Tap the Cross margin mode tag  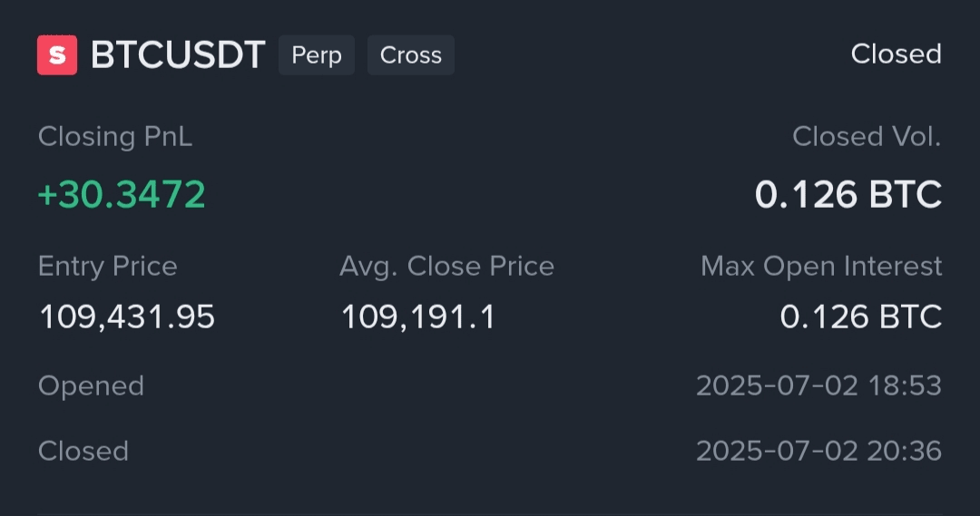pos(410,55)
